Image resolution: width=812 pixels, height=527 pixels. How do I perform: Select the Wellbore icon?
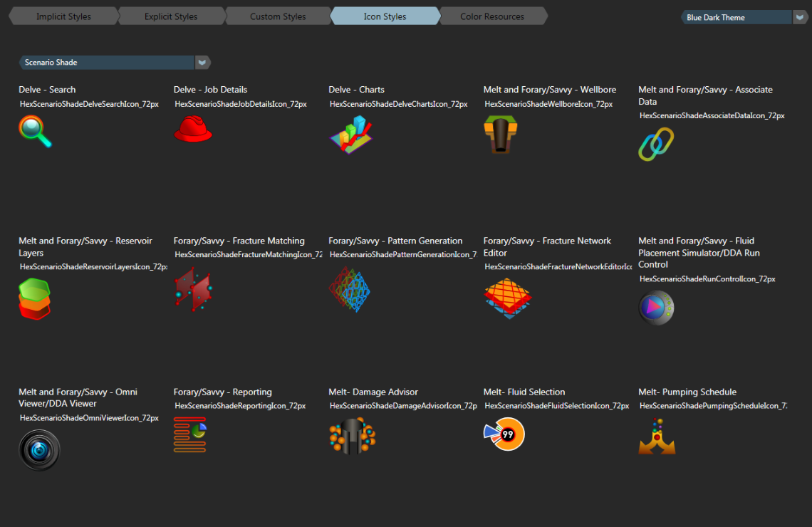(500, 134)
